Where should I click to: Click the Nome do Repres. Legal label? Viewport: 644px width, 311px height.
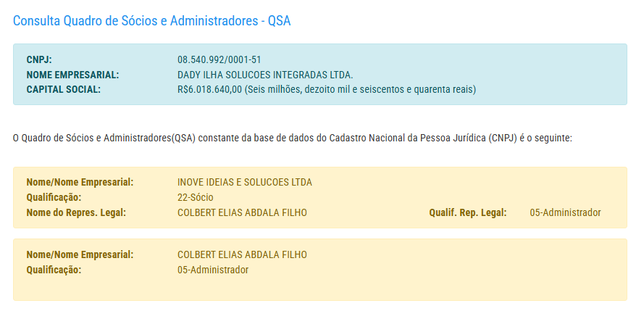pos(76,212)
